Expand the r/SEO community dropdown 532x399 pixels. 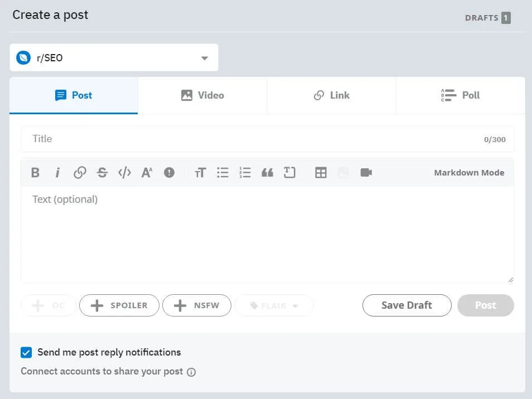click(204, 58)
